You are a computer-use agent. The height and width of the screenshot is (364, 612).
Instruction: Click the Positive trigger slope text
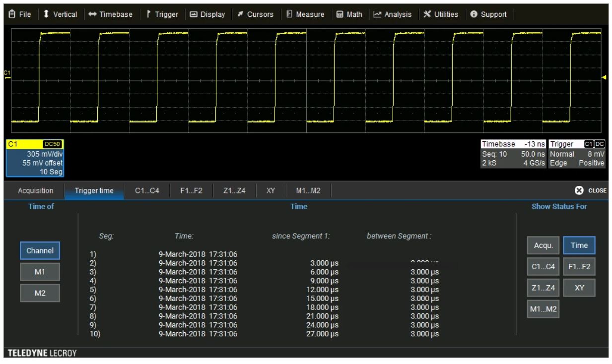coord(592,163)
